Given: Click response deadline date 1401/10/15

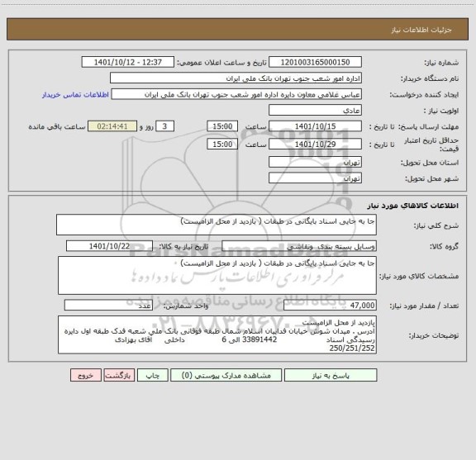Looking at the screenshot, I should click(x=315, y=126).
